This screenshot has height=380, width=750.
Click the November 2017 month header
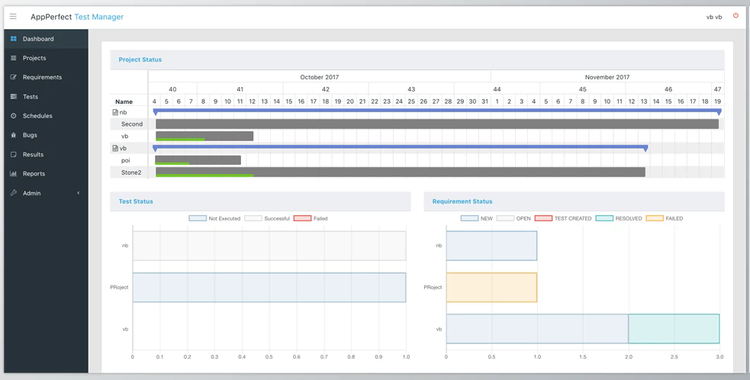(x=607, y=77)
